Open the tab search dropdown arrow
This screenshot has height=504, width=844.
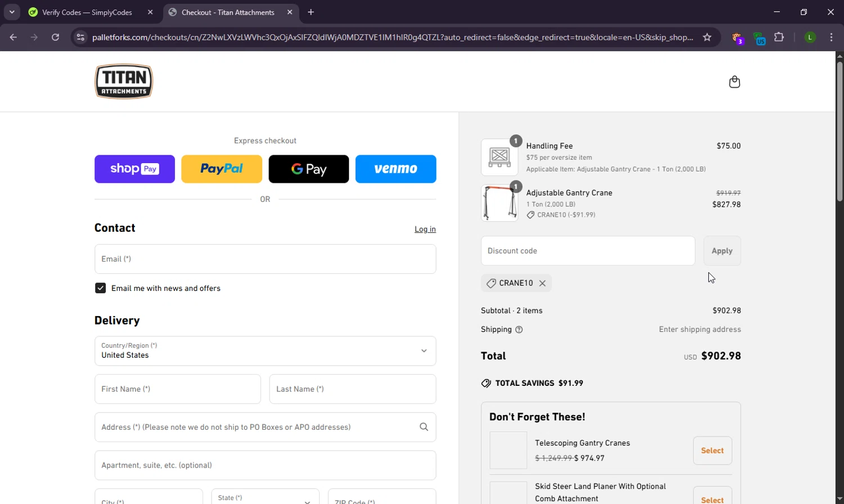(x=12, y=12)
